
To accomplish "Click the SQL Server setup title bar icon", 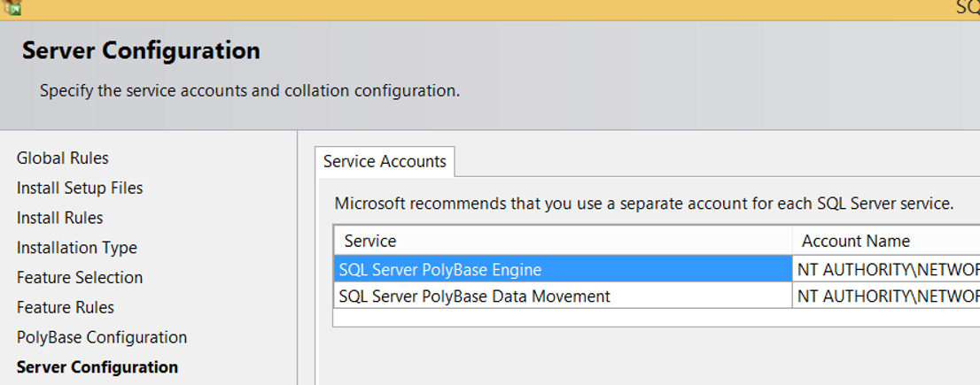I will (x=12, y=7).
